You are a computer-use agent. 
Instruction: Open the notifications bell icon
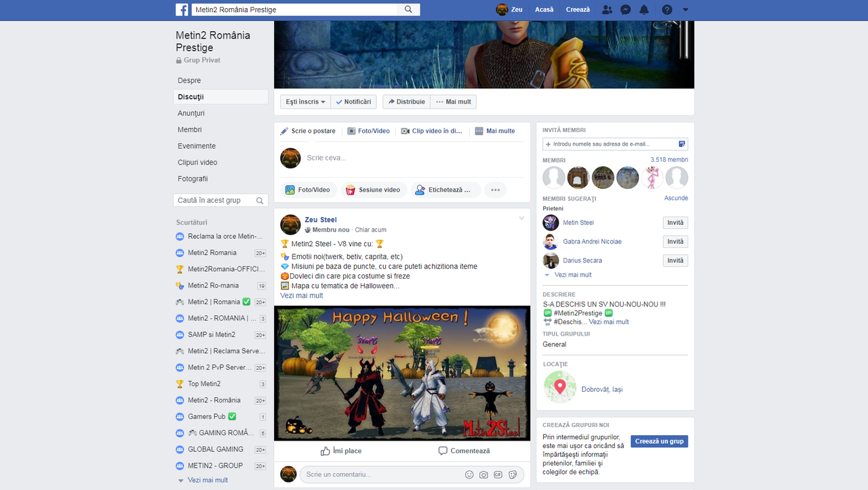645,9
